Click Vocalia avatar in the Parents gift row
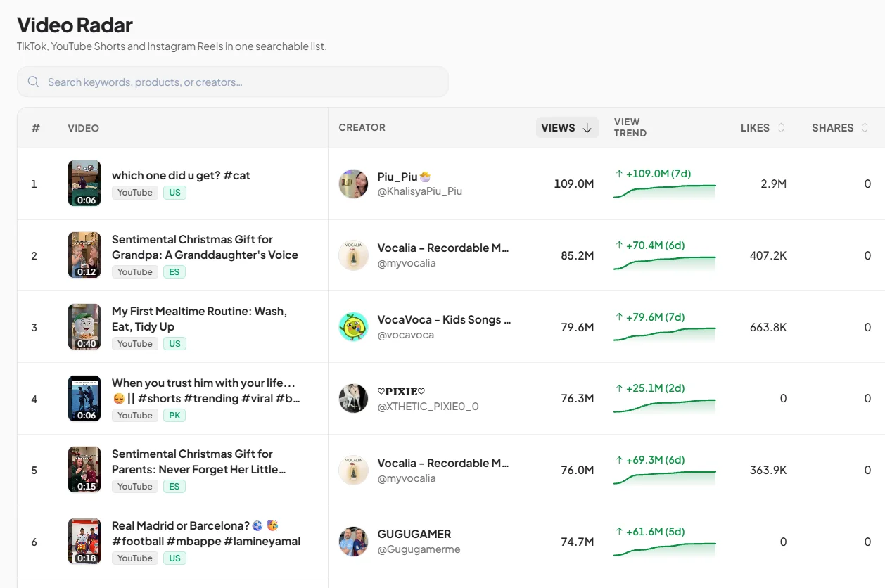The height and width of the screenshot is (588, 885). pos(353,470)
